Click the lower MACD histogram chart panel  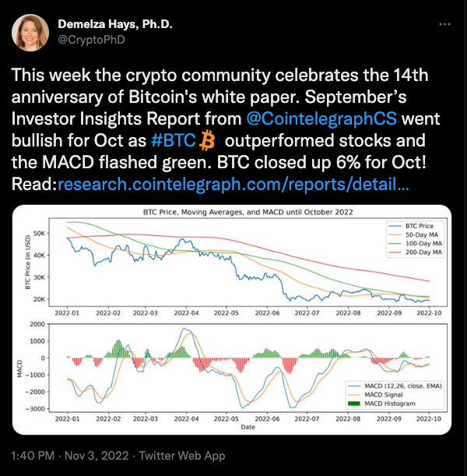tap(248, 368)
